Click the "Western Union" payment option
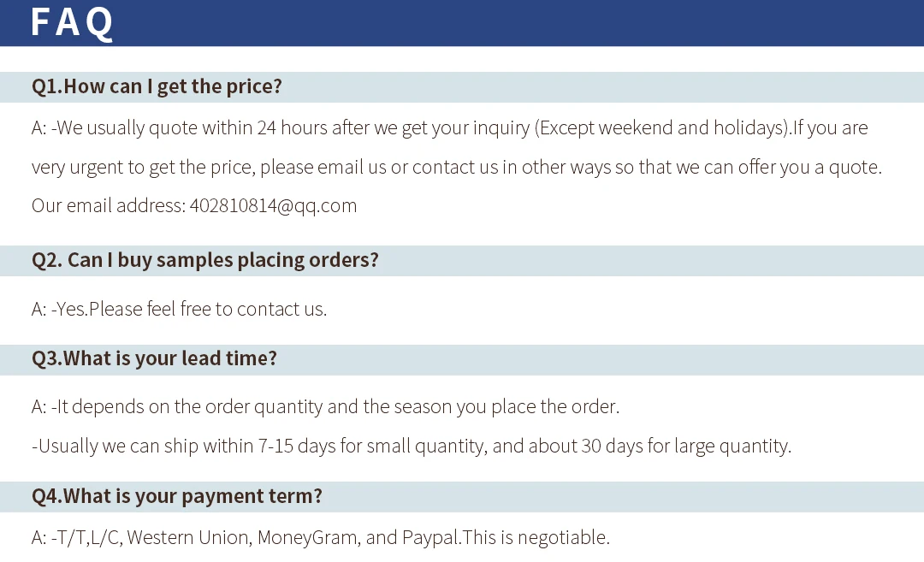 188,538
